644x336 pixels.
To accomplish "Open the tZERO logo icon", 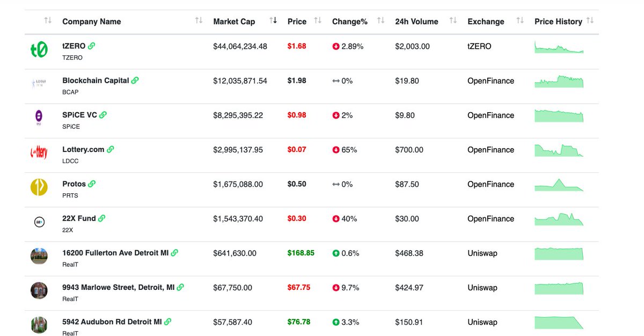I will (39, 50).
